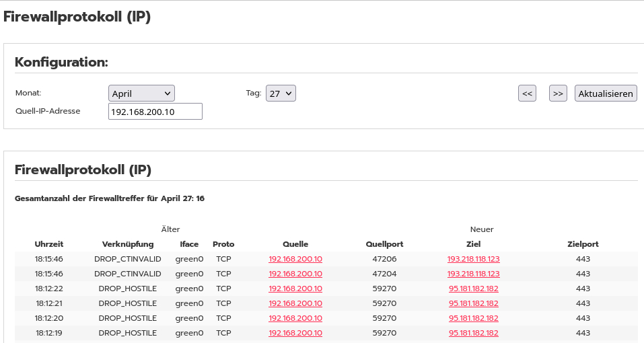This screenshot has width=644, height=343.
Task: Click DROP_HOSTILE in the 18:12:19 row
Action: (128, 333)
